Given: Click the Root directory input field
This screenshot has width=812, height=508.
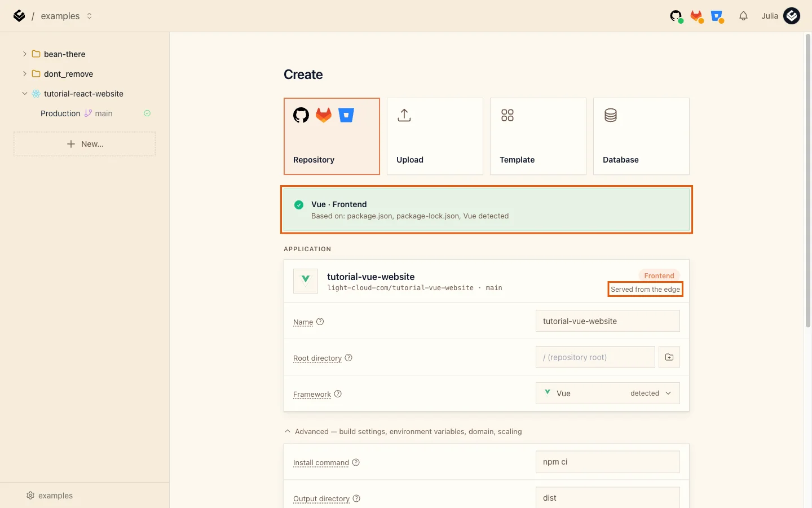Looking at the screenshot, I should [x=595, y=357].
